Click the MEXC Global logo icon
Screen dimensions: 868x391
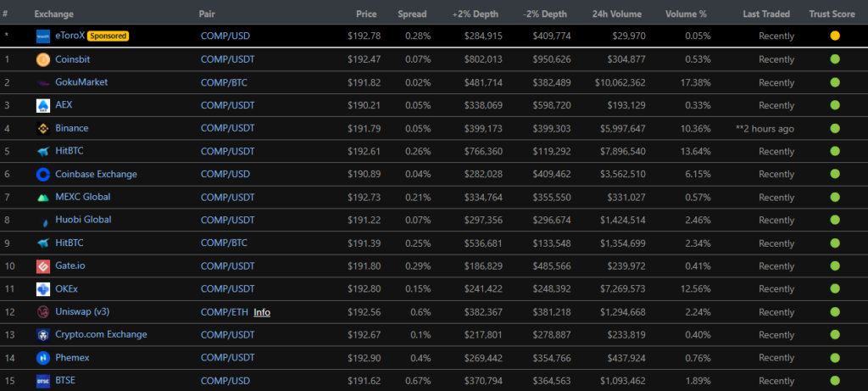click(43, 198)
